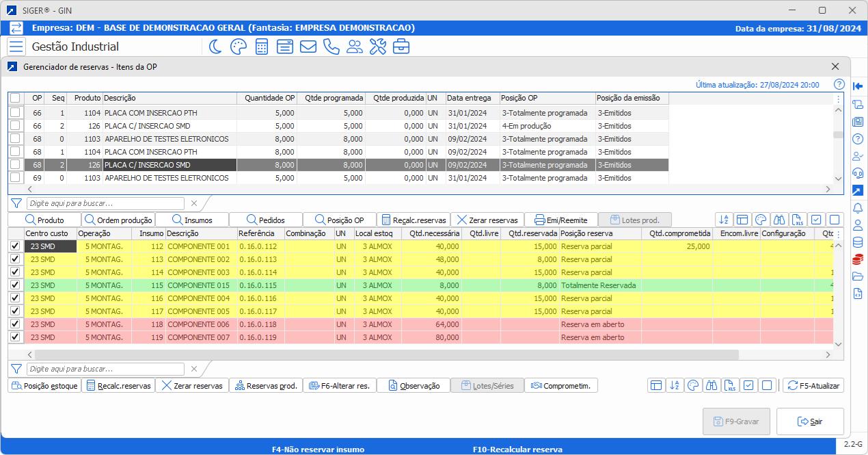The image size is (868, 455).
Task: Click binoculars search icon in lower toolbar
Action: pyautogui.click(x=711, y=386)
